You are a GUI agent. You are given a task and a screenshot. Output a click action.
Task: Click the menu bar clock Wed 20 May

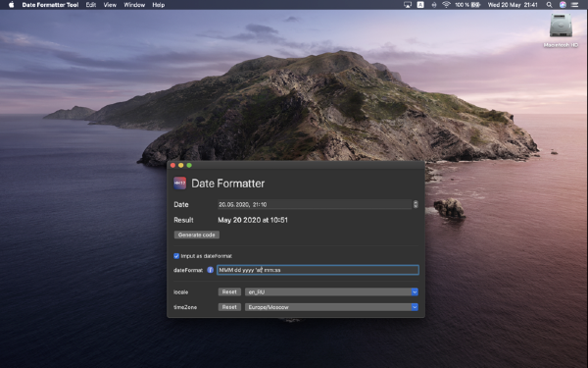point(513,5)
